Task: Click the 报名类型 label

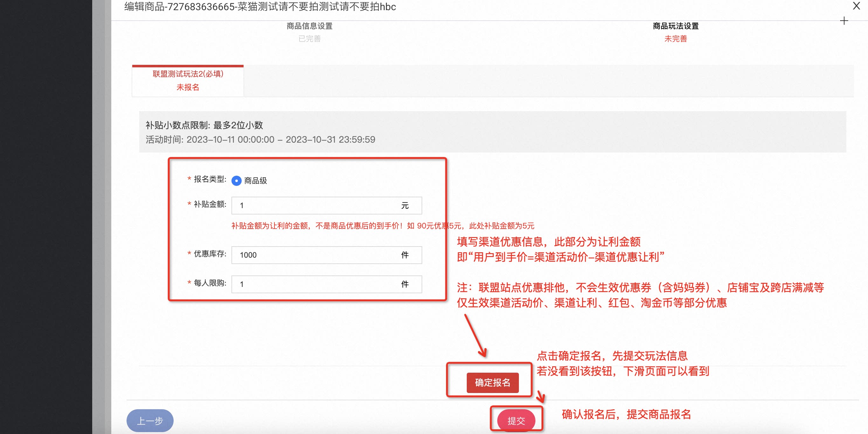Action: click(210, 179)
